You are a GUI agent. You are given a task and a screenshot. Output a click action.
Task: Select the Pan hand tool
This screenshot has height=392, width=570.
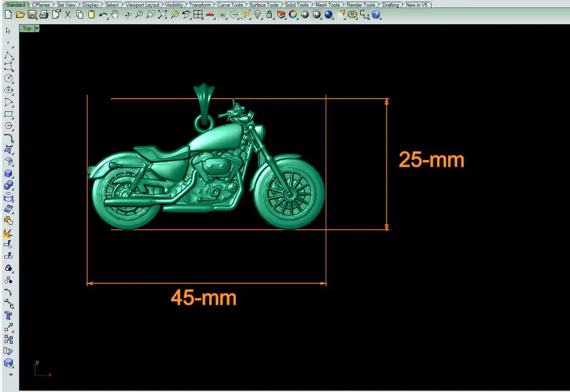pos(115,15)
